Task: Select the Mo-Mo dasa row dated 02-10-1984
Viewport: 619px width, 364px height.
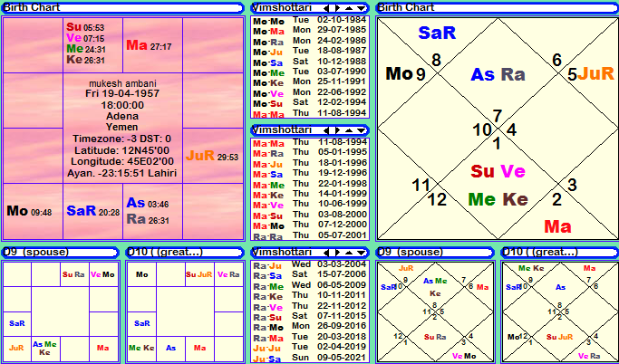Action: (x=310, y=20)
